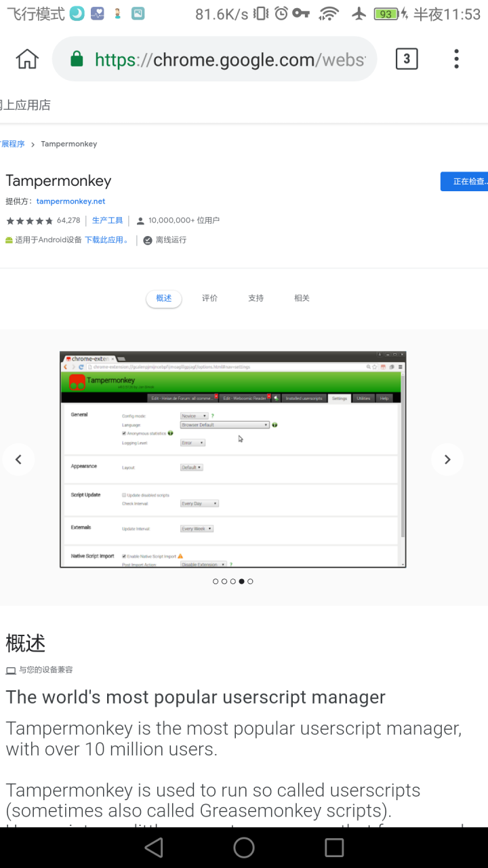488x868 pixels.
Task: Select the third carousel dot
Action: 233,581
